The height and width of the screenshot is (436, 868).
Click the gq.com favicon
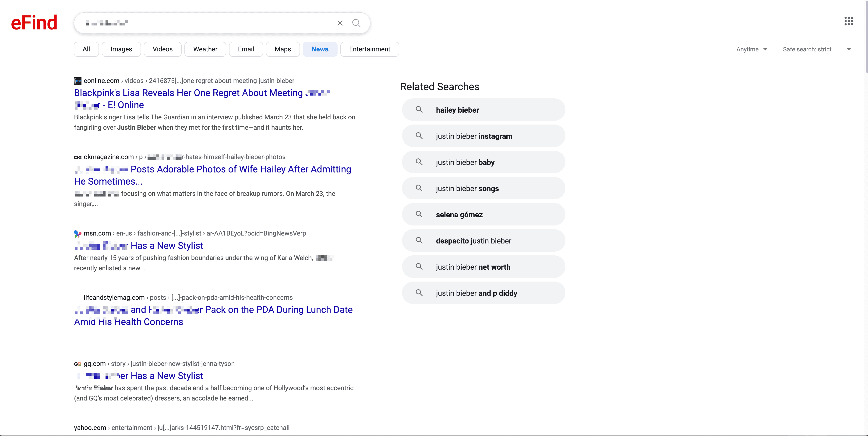point(78,364)
